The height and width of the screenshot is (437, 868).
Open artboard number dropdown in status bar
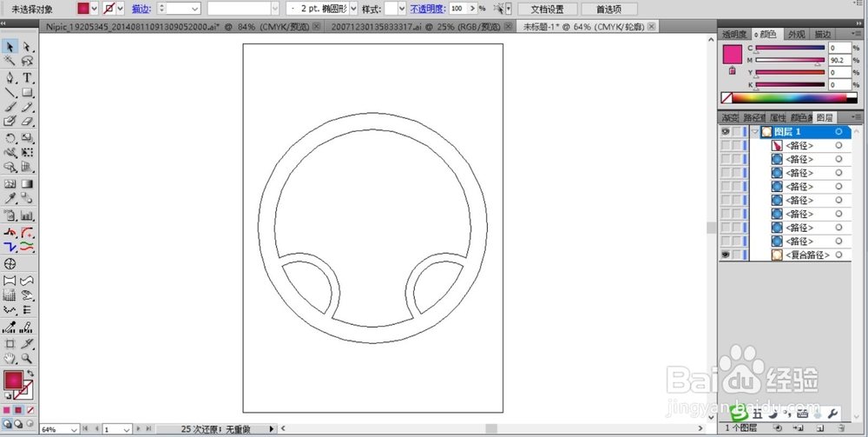point(127,429)
